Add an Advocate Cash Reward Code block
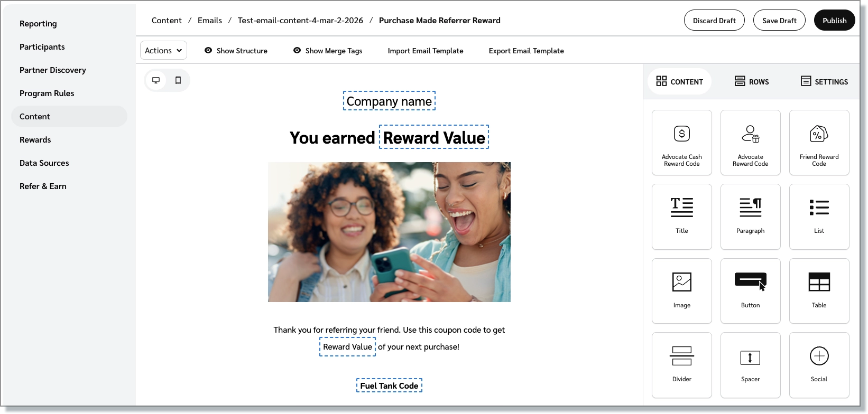The width and height of the screenshot is (868, 414). [x=681, y=143]
